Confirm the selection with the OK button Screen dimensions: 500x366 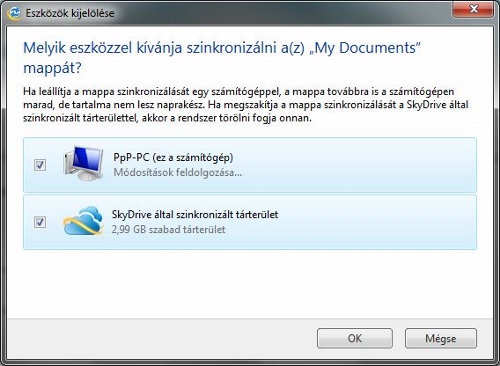coord(355,338)
